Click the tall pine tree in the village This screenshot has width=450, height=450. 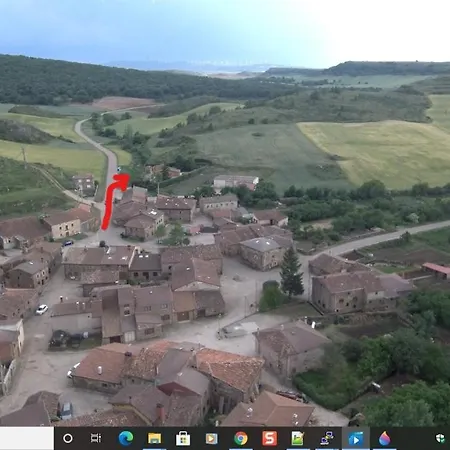[291, 272]
